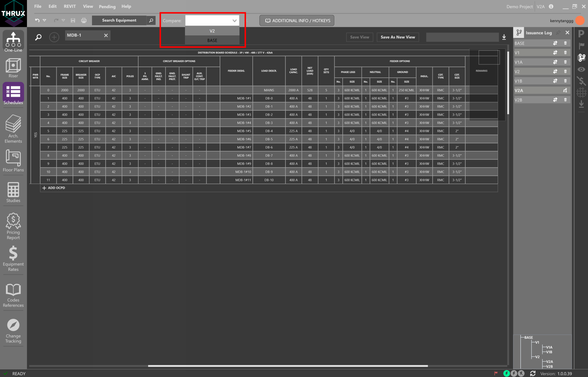Open the One-Line diagram view
Image resolution: width=588 pixels, height=377 pixels.
[x=13, y=41]
